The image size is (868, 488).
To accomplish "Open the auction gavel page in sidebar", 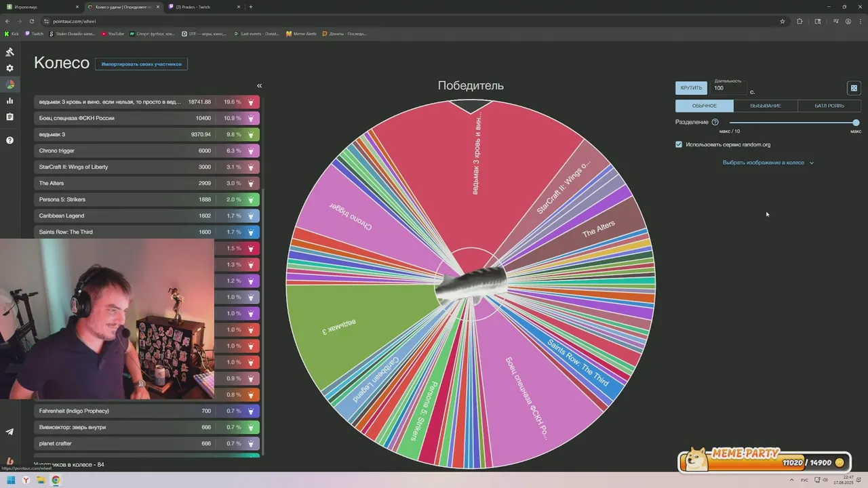I will pyautogui.click(x=9, y=52).
